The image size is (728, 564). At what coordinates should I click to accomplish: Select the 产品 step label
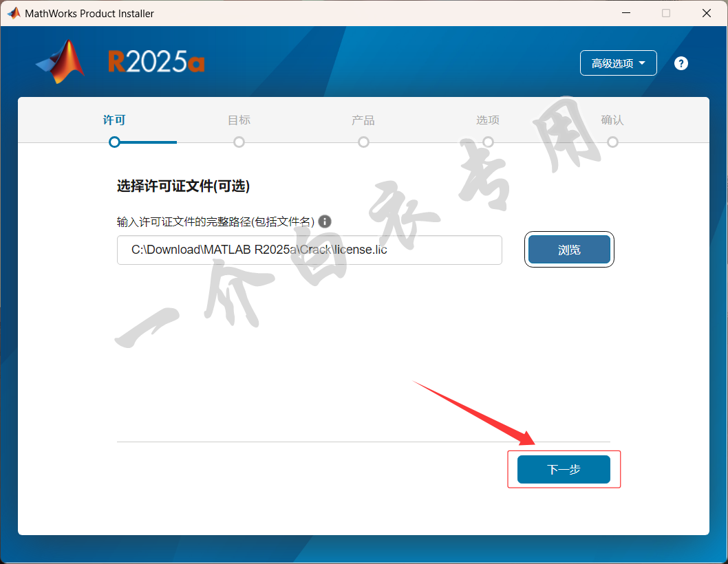pos(363,120)
